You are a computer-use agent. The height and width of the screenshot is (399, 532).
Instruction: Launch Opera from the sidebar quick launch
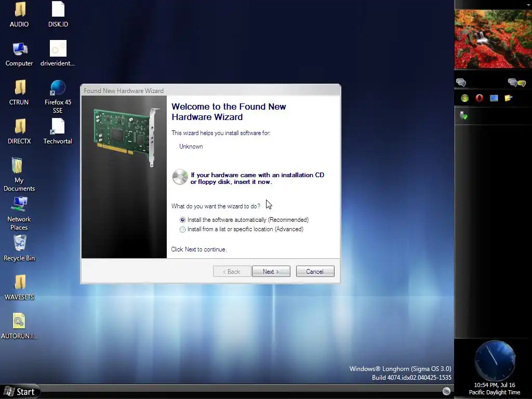tap(480, 98)
